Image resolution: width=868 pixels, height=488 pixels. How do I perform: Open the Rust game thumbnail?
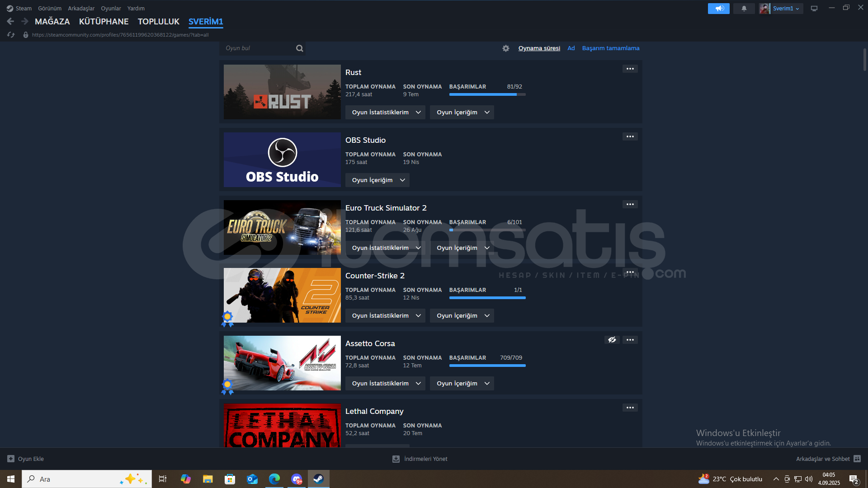point(282,92)
